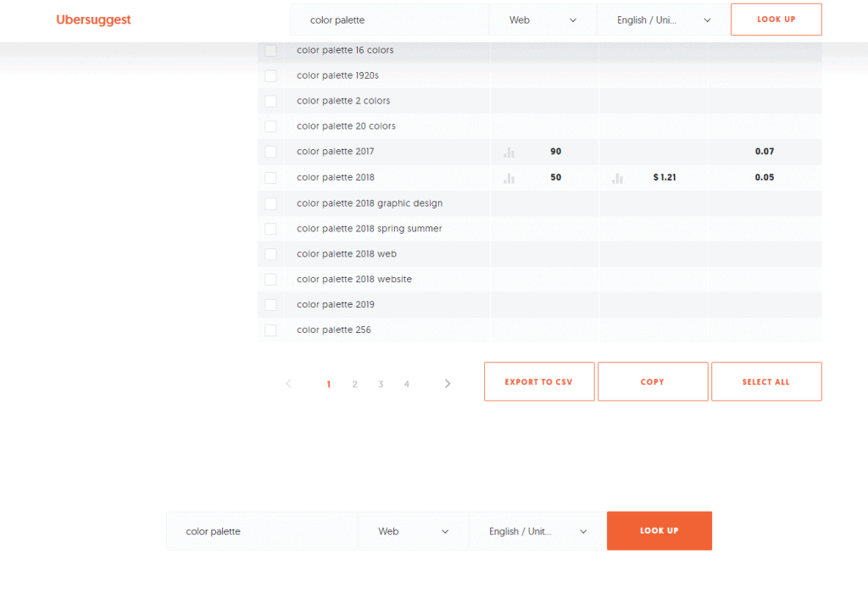
Task: Open the Web search type dropdown
Action: 542,19
